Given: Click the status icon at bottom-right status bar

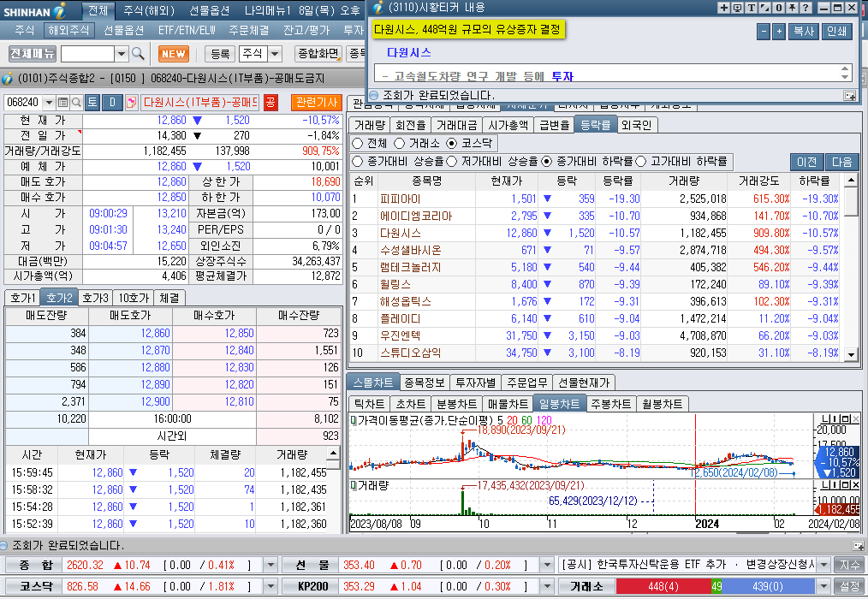Looking at the screenshot, I should 858,546.
